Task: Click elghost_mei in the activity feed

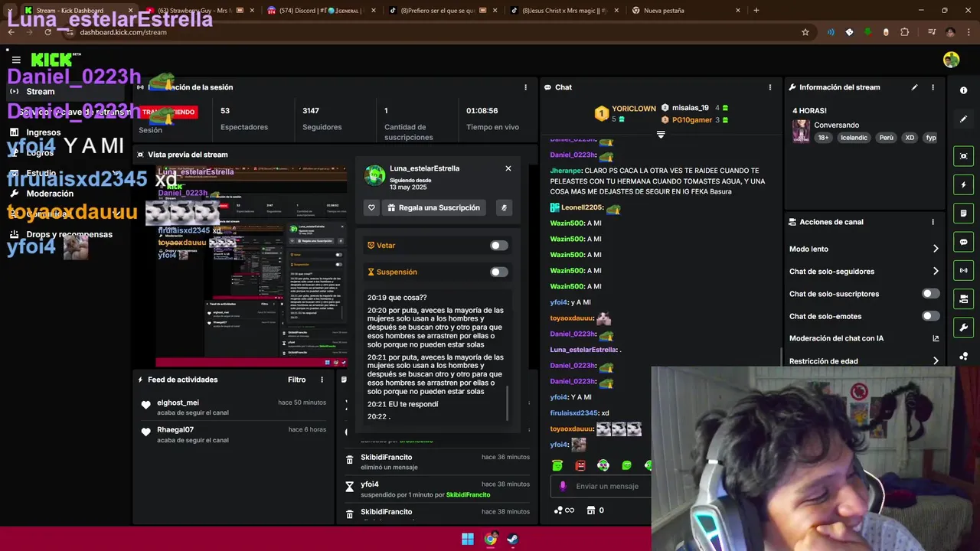Action: tap(178, 403)
